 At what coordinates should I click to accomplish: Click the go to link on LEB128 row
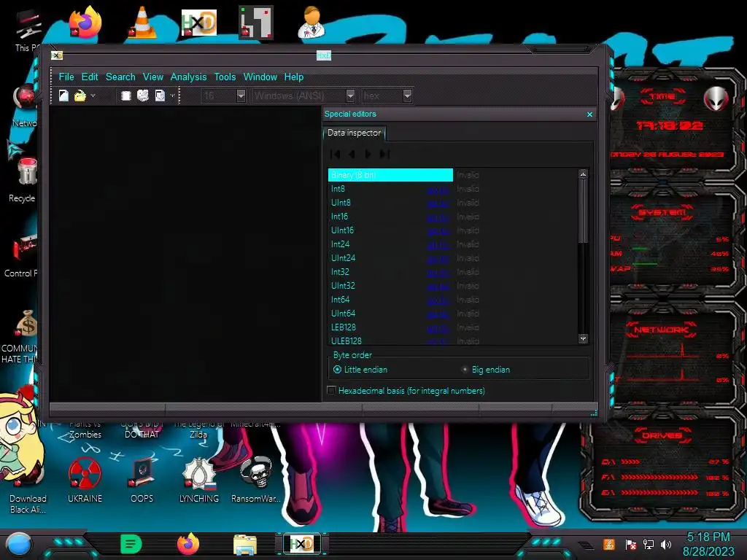click(438, 327)
